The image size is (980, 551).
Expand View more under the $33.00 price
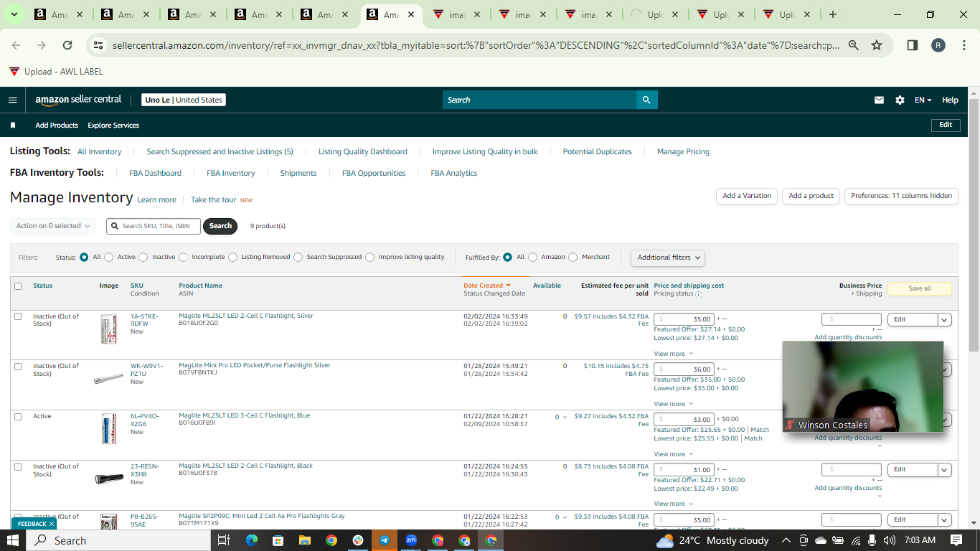(x=674, y=454)
